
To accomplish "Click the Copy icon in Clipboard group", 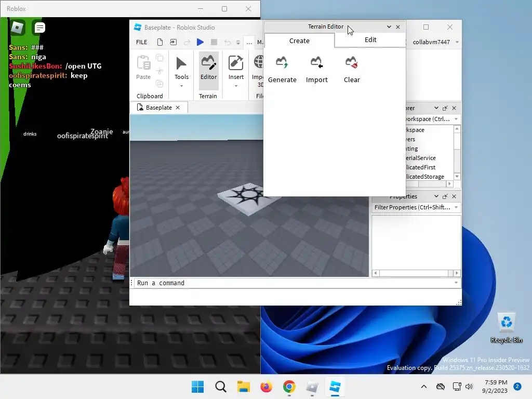I will tap(159, 58).
